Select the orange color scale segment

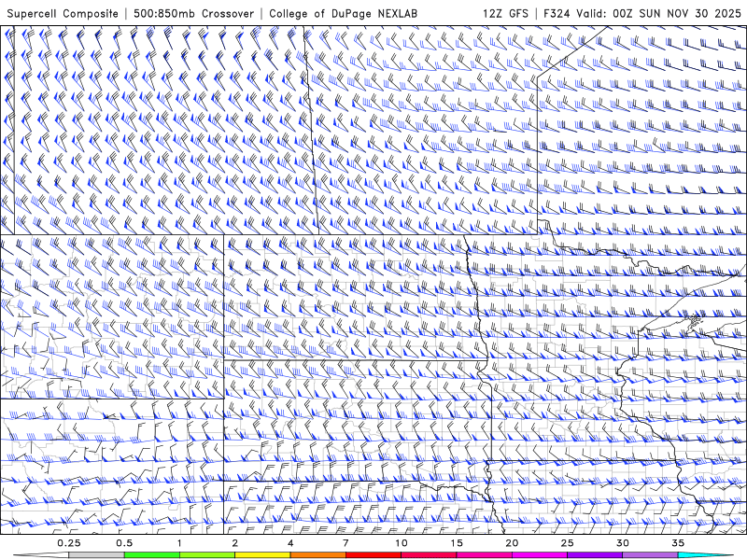coord(317,555)
